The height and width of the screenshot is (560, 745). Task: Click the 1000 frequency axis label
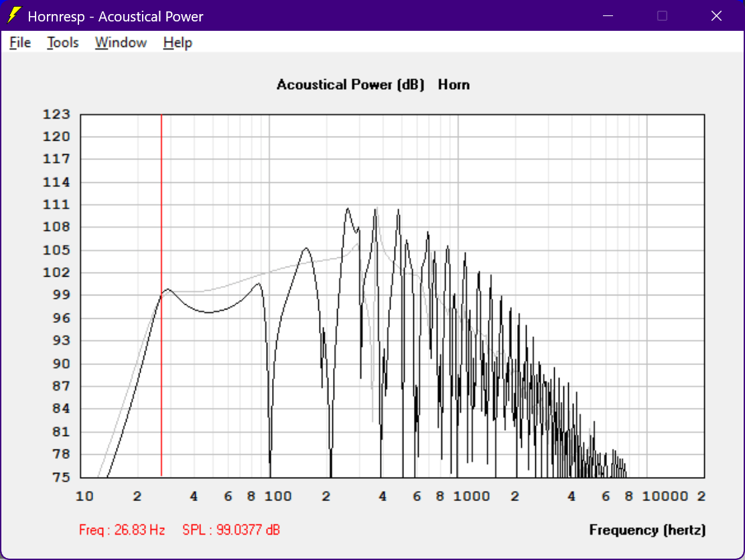472,496
